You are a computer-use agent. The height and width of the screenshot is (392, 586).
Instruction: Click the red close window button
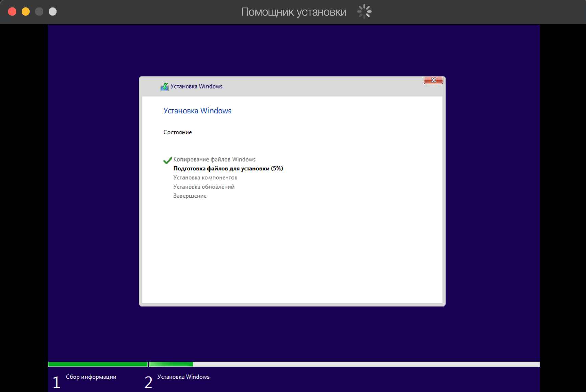pyautogui.click(x=12, y=12)
